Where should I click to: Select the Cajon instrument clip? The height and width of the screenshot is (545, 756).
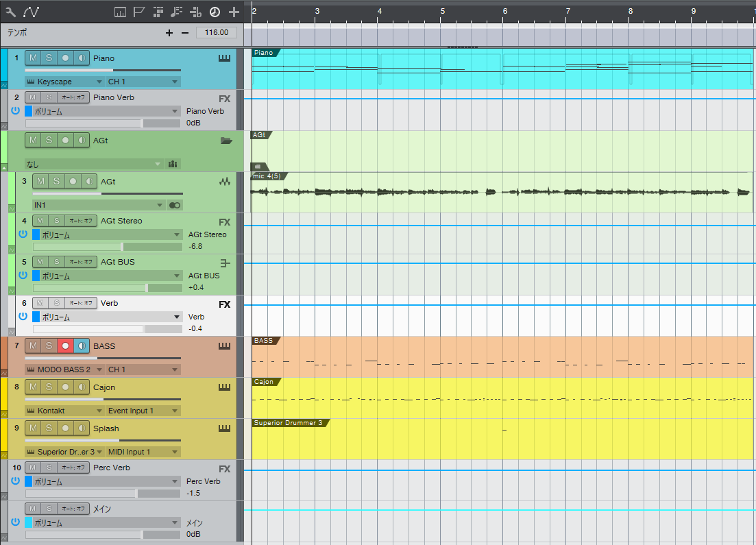(502, 398)
